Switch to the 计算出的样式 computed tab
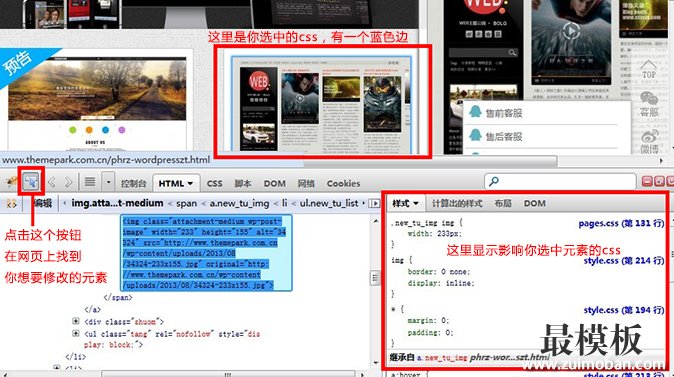The image size is (674, 377). tap(457, 203)
